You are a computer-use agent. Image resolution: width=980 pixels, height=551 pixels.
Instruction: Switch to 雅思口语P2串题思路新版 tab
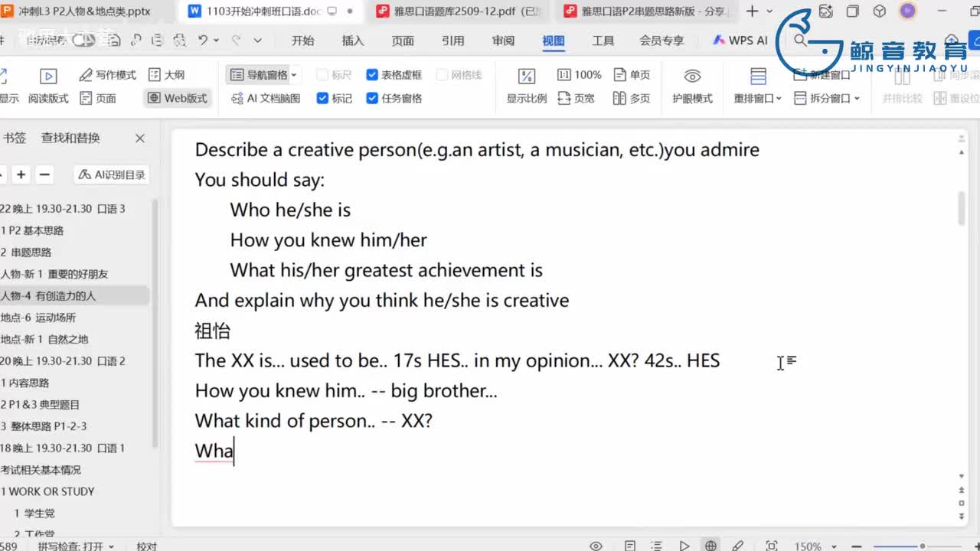(x=647, y=11)
